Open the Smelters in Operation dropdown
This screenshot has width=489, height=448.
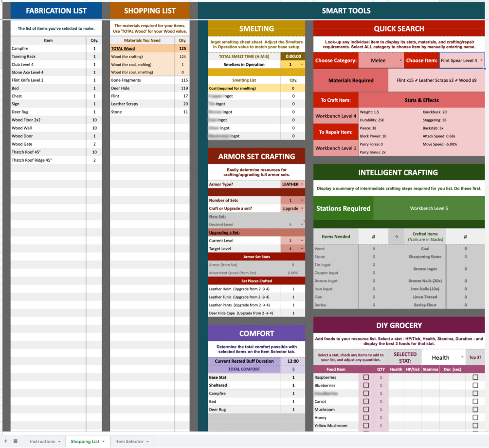[302, 65]
